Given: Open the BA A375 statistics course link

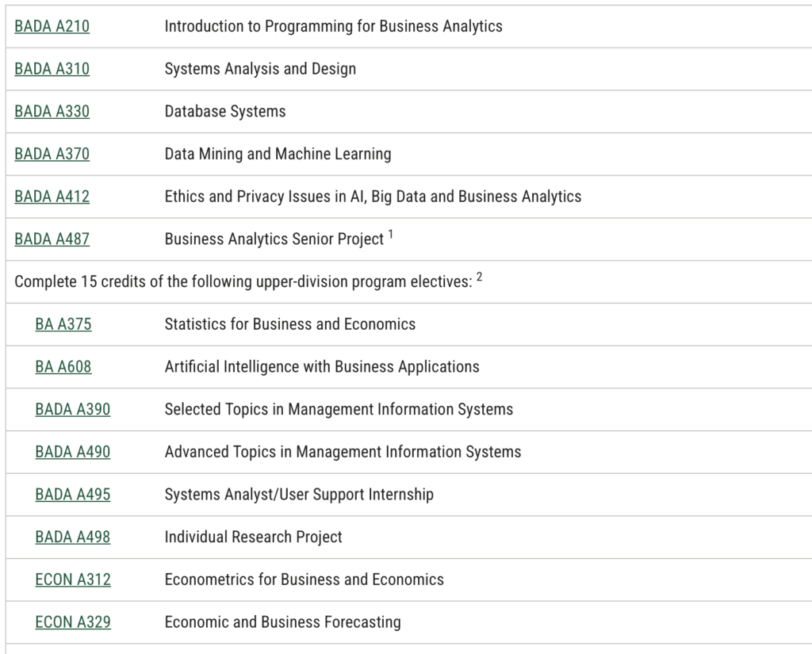Looking at the screenshot, I should [63, 324].
